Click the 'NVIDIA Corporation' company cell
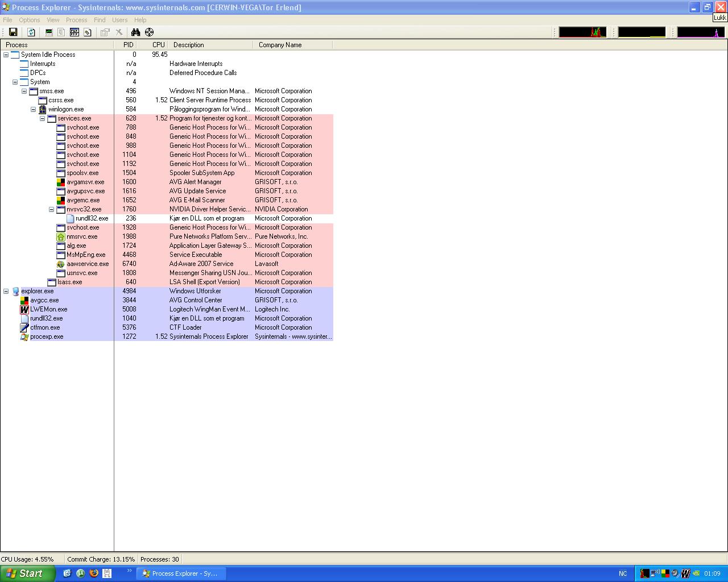 pyautogui.click(x=282, y=209)
